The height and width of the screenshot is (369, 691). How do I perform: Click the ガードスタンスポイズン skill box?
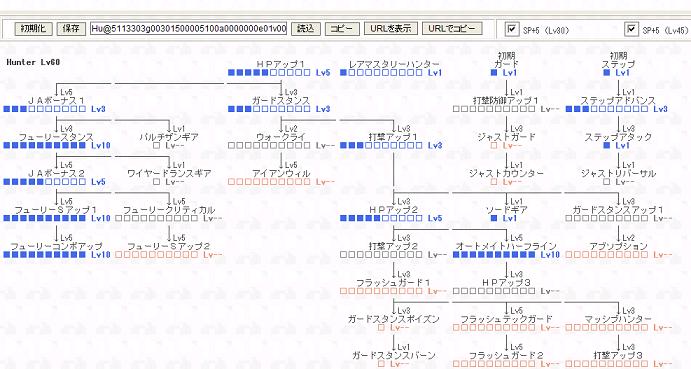pyautogui.click(x=381, y=328)
